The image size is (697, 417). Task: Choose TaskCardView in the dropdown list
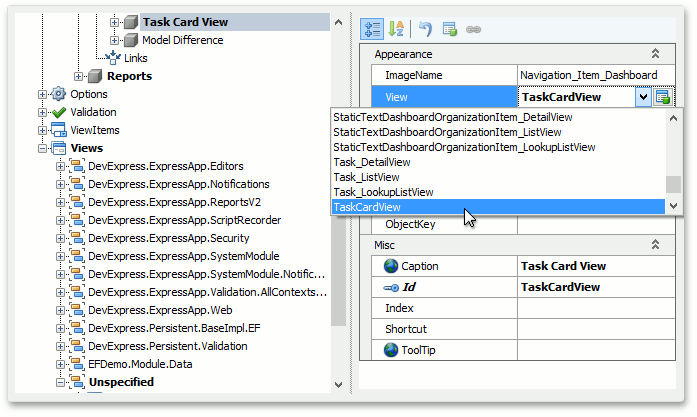498,207
